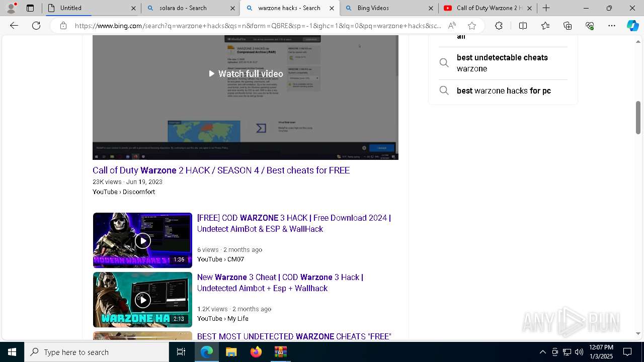
Task: Open the Windows Start menu
Action: [x=12, y=352]
